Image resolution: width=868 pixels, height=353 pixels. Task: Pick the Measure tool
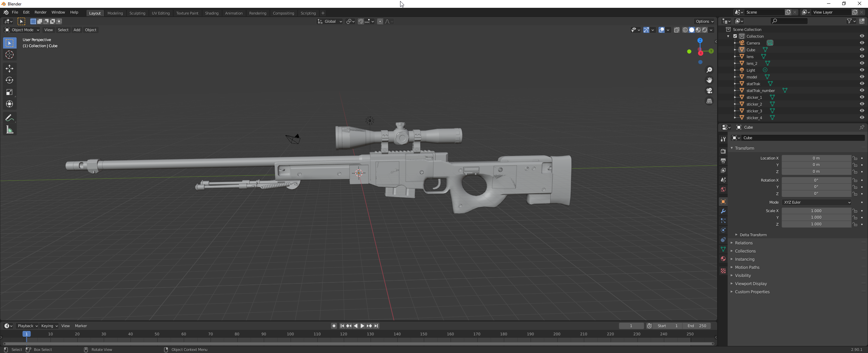pyautogui.click(x=9, y=130)
